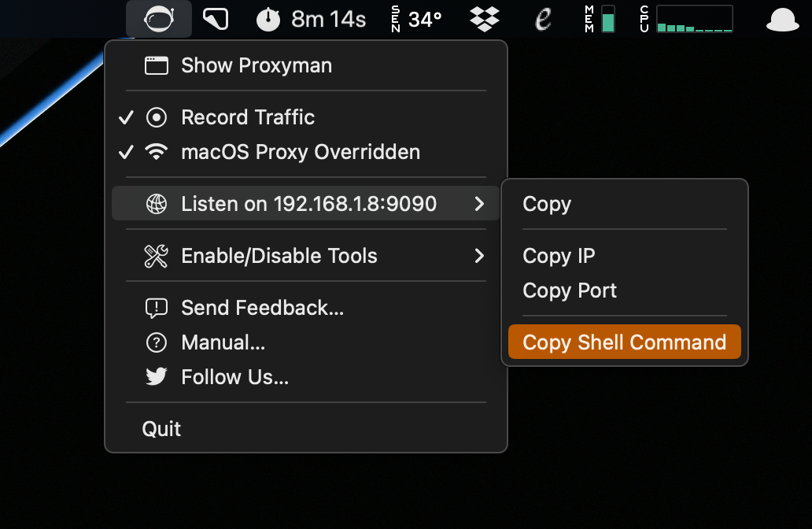Choose Copy IP from the submenu
This screenshot has width=812, height=529.
point(559,255)
